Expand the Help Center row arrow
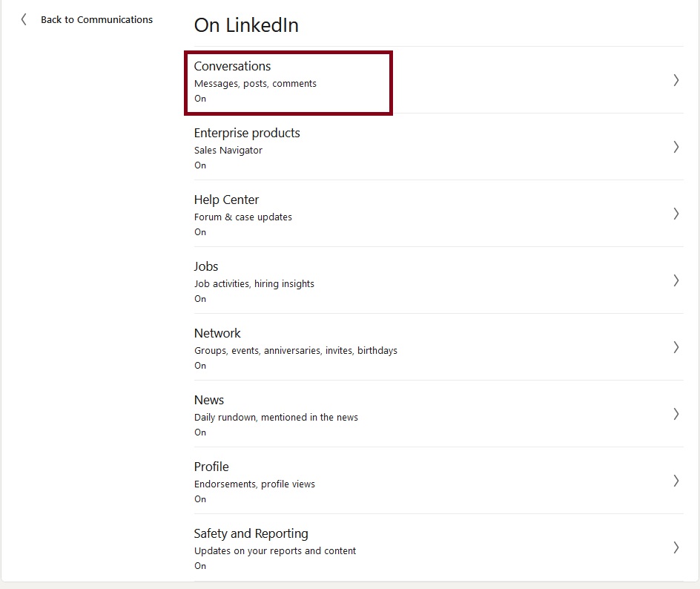 (676, 214)
